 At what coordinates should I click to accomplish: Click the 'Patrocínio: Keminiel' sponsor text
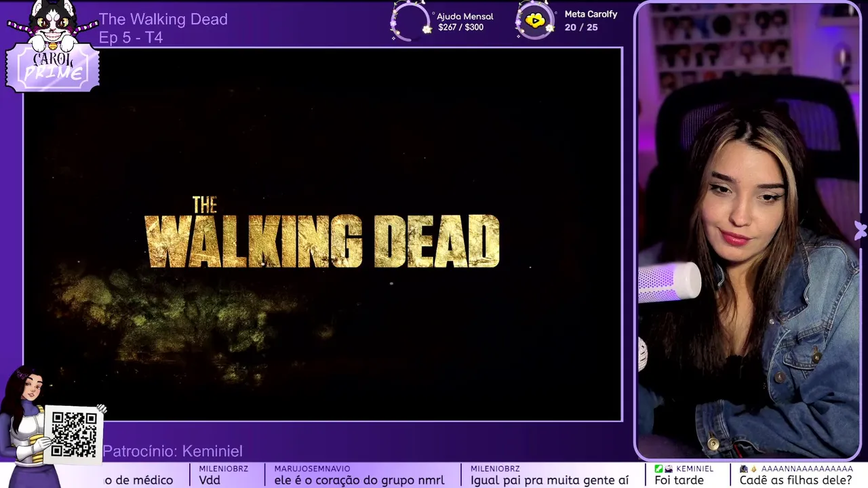click(x=172, y=451)
